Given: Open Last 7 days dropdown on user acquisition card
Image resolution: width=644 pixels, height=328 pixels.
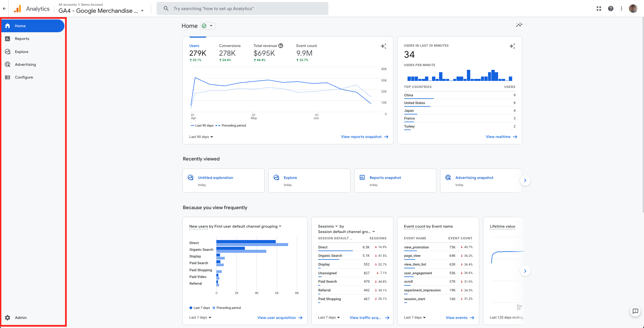Looking at the screenshot, I should click(x=200, y=318).
